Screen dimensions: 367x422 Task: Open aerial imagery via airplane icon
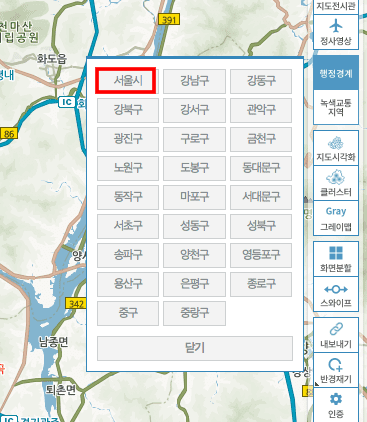point(336,32)
